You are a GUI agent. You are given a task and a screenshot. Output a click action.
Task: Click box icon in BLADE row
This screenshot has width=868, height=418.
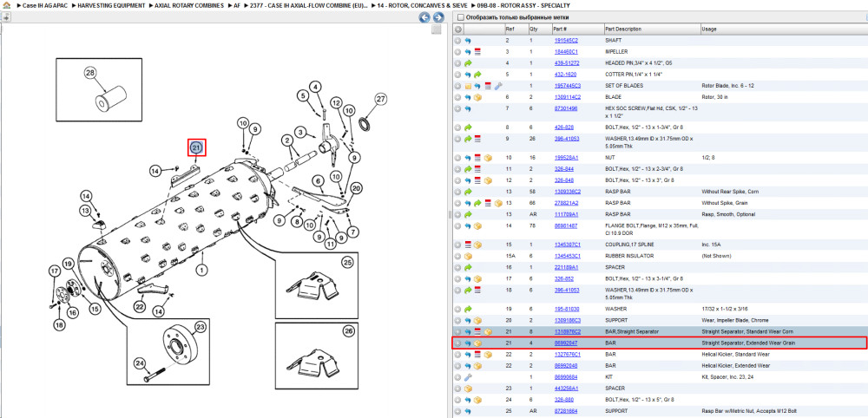coord(477,97)
